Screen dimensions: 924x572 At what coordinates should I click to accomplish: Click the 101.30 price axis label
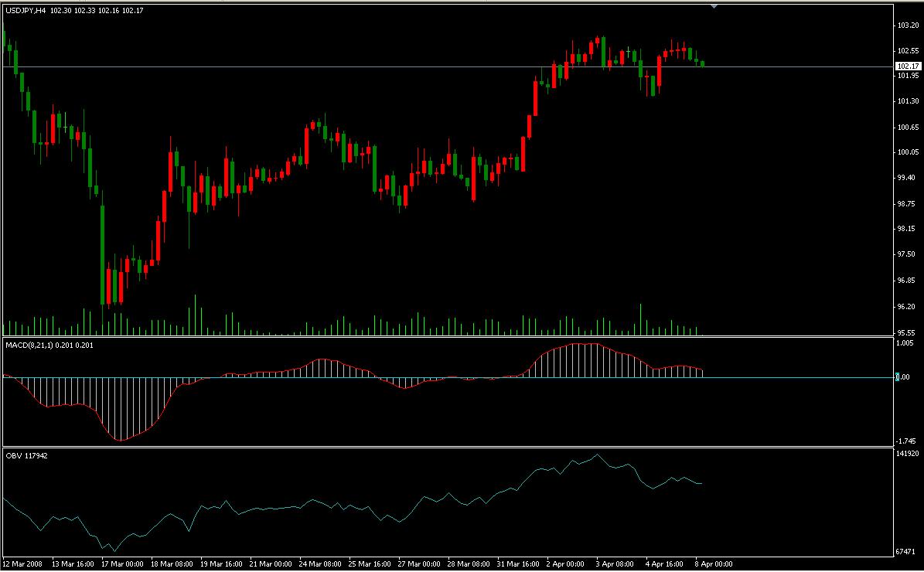point(908,101)
